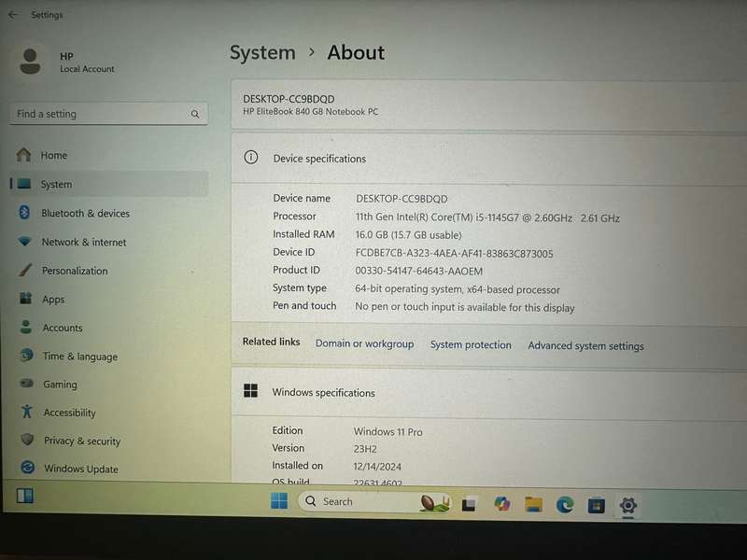This screenshot has height=560, width=747.
Task: Open the Windows Start button on taskbar
Action: 279,501
